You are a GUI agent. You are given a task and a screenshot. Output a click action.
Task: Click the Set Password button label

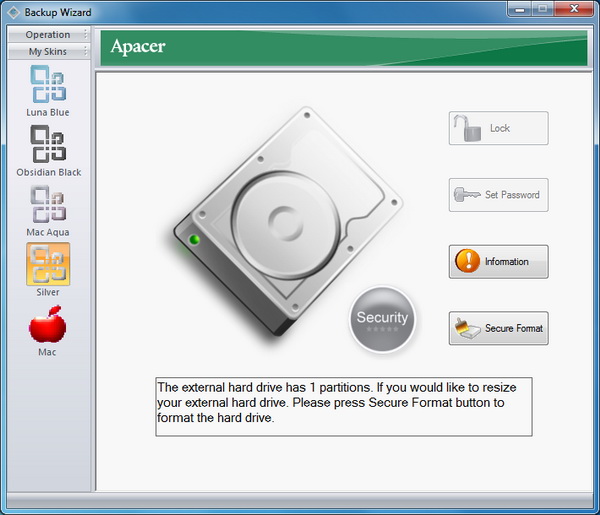tap(512, 194)
